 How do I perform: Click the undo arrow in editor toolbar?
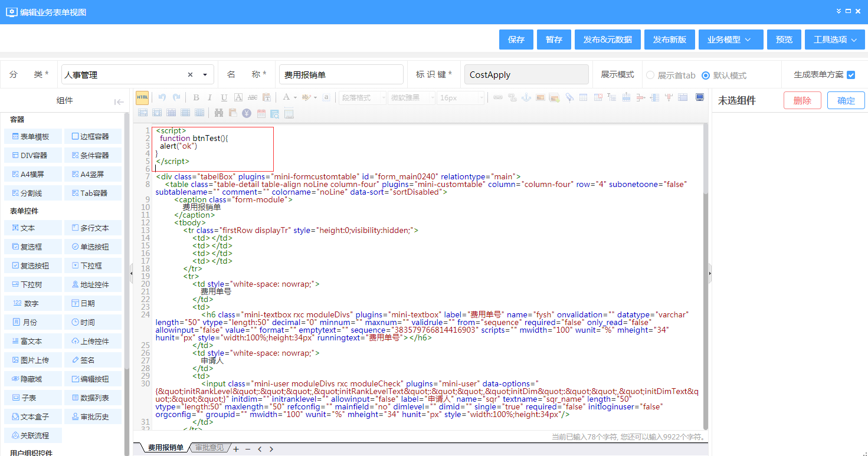[162, 97]
